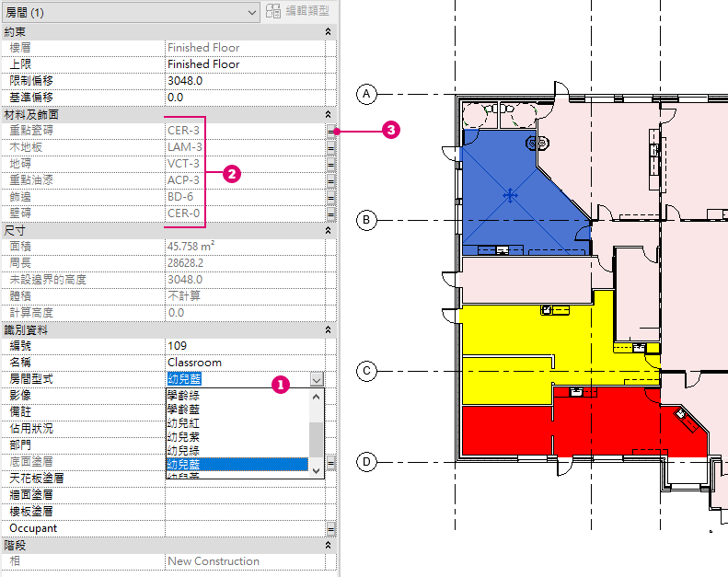The width and height of the screenshot is (728, 577).
Task: Select 學齡藍 from the room style list
Action: 237,410
